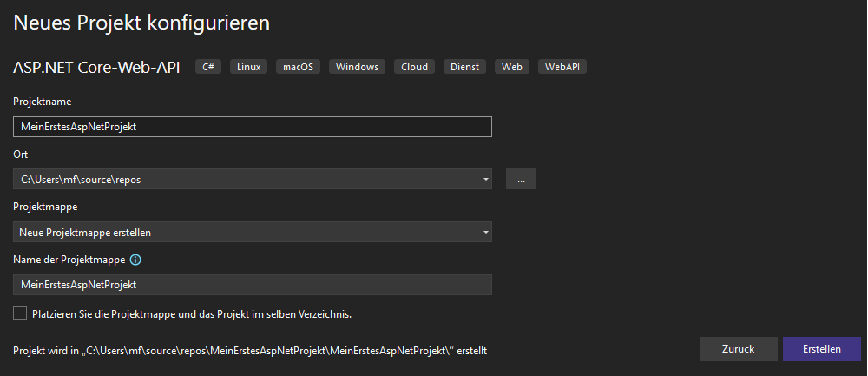Screen dimensions: 868x376
Task: Click the C# tag
Action: (x=208, y=67)
